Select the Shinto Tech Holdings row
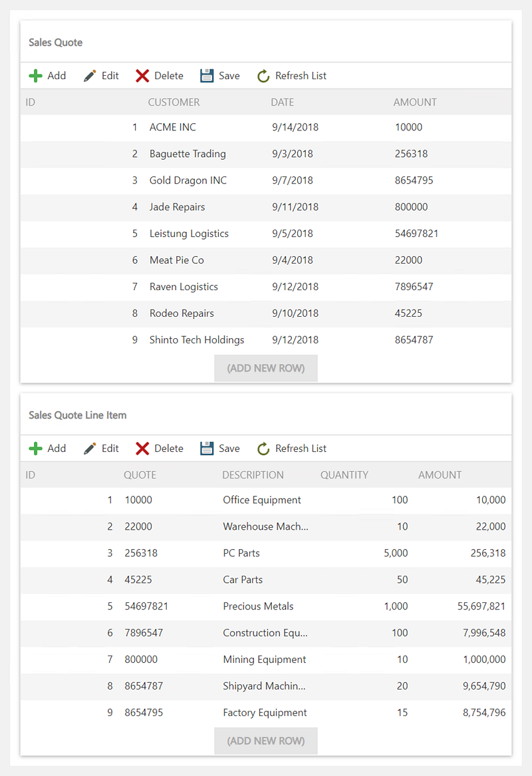The width and height of the screenshot is (532, 776). tap(197, 340)
